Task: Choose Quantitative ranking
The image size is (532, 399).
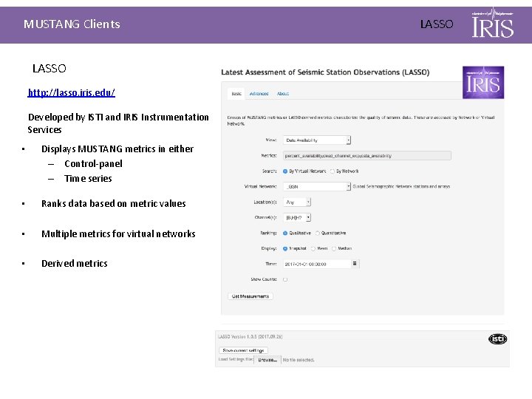Action: 318,233
